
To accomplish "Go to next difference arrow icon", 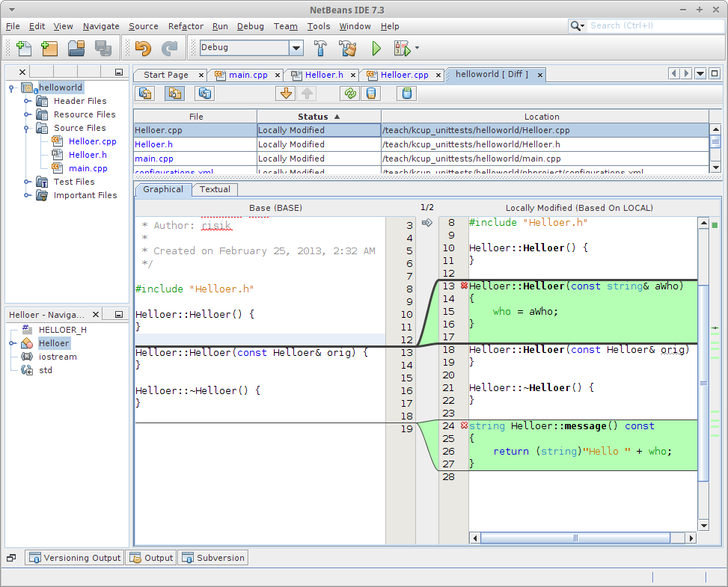I will 285,93.
